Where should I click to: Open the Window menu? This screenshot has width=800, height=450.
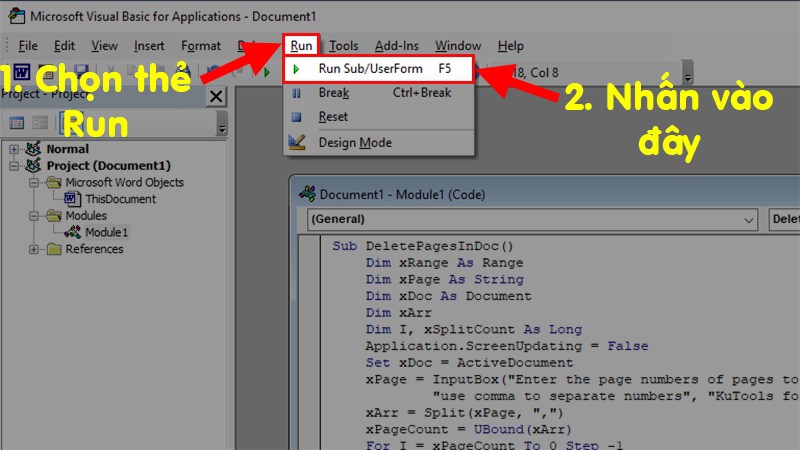tap(458, 45)
